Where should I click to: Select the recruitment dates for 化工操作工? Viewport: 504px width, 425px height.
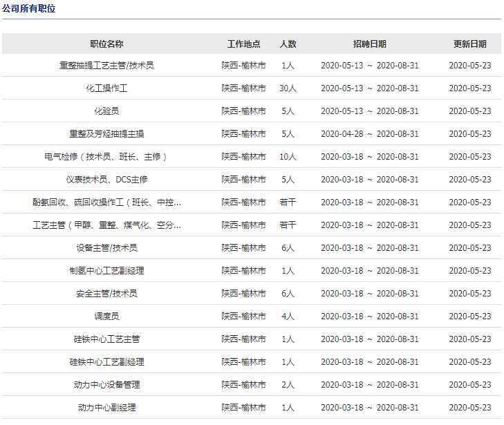point(370,88)
